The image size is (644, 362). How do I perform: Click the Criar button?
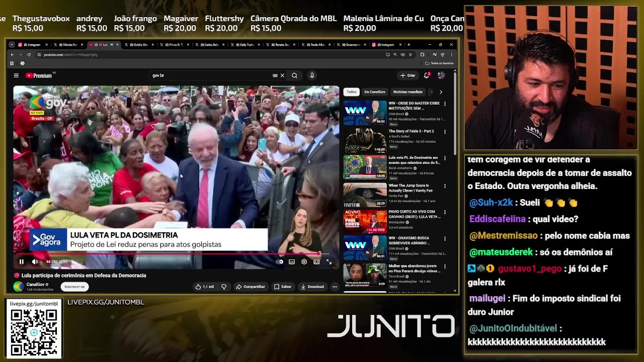(408, 75)
